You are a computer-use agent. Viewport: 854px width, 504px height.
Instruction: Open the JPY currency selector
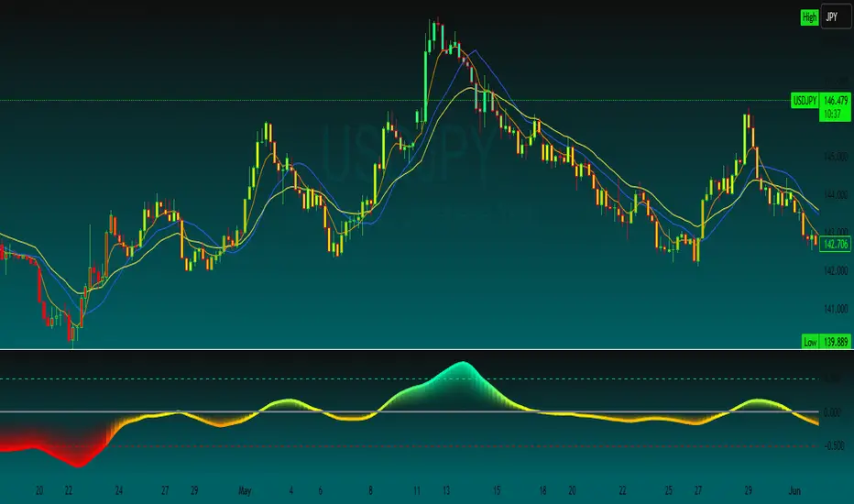(836, 17)
